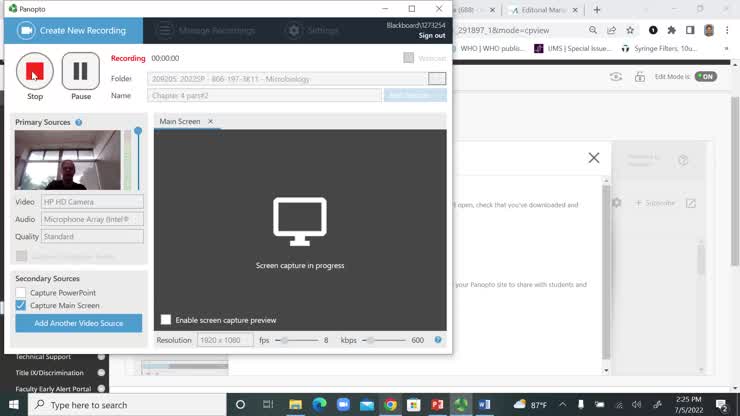Click Chrome share page icon
The image size is (740, 416).
(x=612, y=30)
